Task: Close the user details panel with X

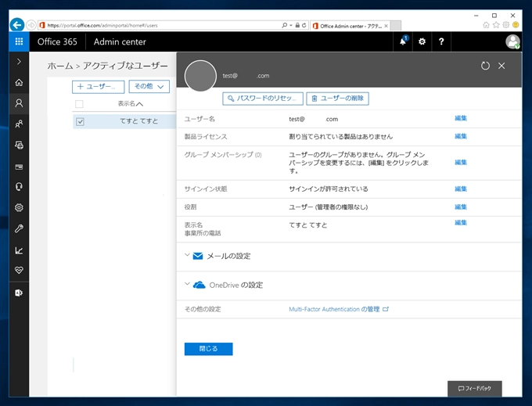Action: pos(501,66)
